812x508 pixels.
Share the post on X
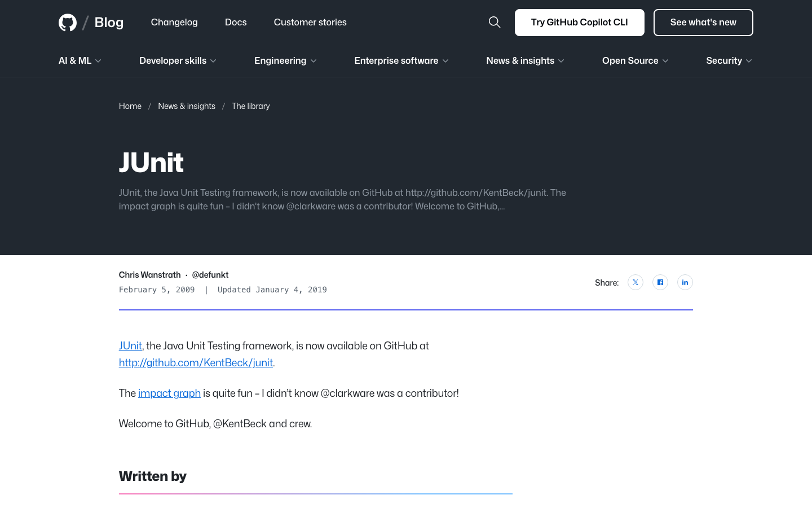coord(636,282)
